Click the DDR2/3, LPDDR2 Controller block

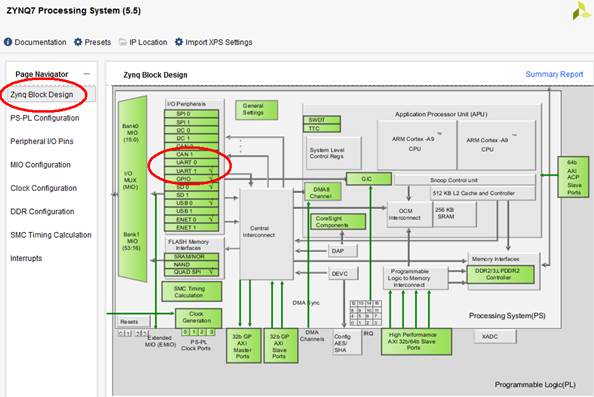point(500,274)
